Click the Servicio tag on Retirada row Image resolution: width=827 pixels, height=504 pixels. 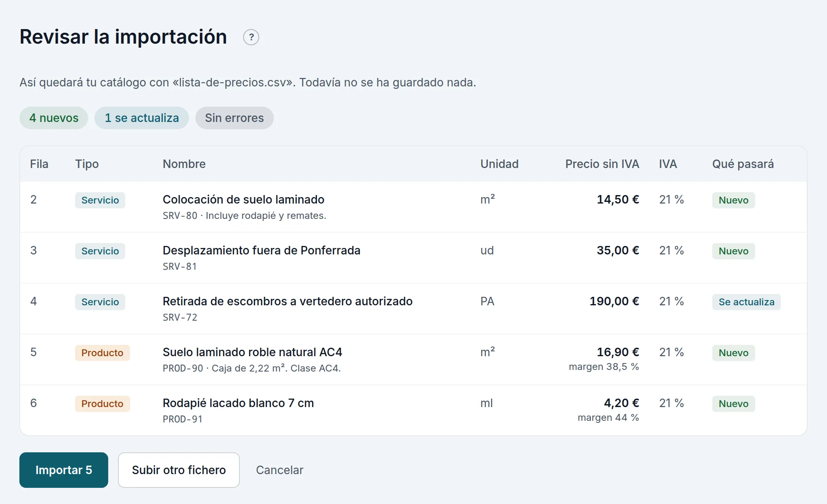click(100, 302)
